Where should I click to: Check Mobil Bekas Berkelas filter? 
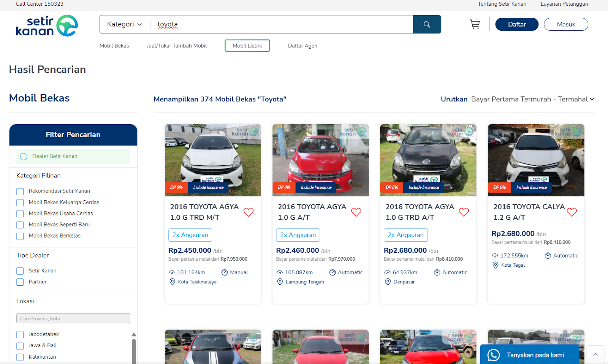pos(20,236)
